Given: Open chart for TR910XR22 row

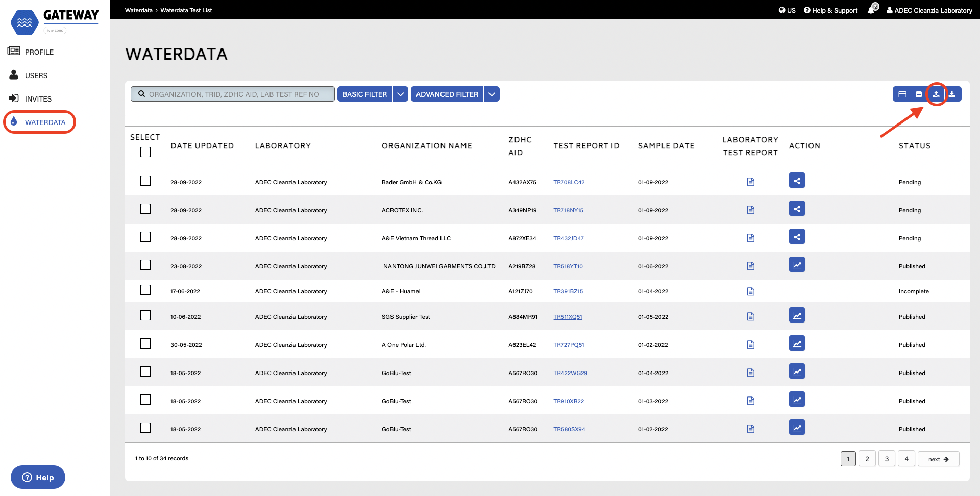Looking at the screenshot, I should pyautogui.click(x=797, y=400).
